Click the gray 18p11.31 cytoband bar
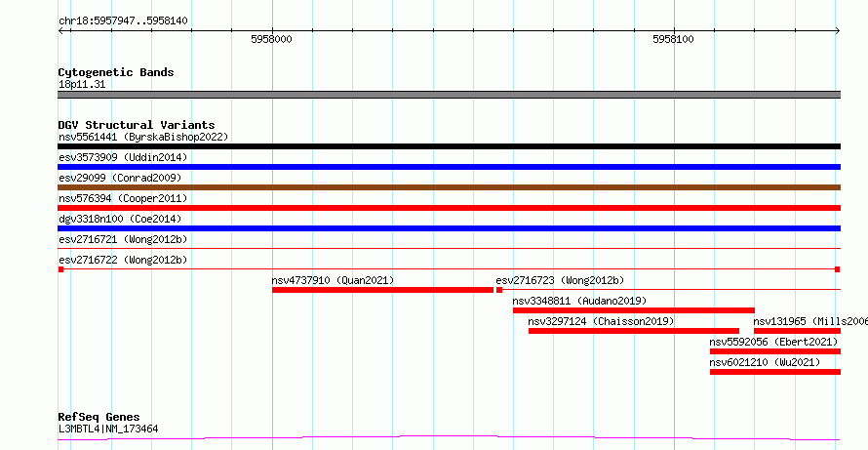The height and width of the screenshot is (450, 868). point(449,95)
